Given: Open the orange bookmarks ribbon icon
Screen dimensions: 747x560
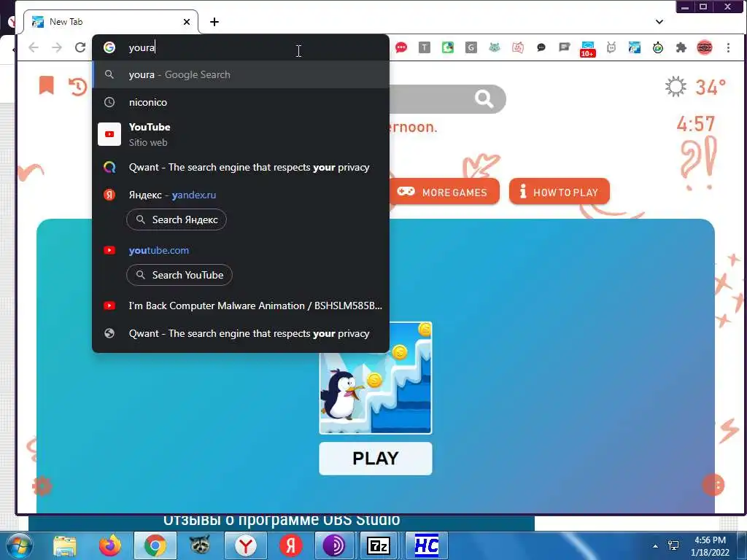Looking at the screenshot, I should 46,85.
